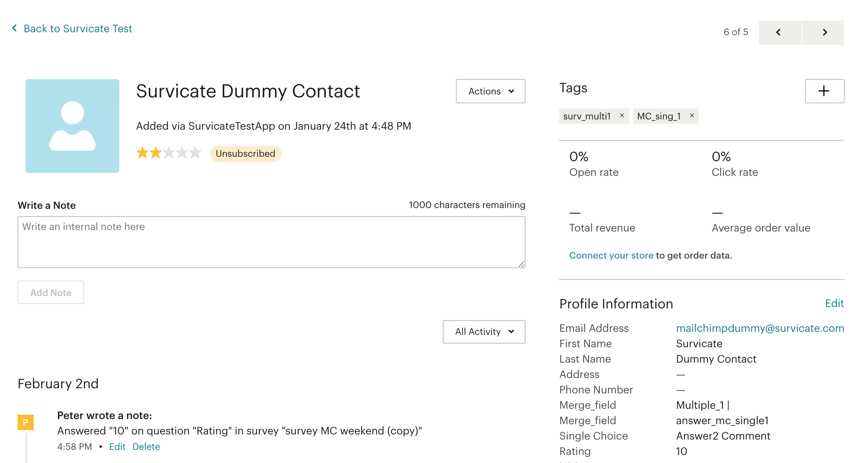The image size is (868, 463).
Task: Set the star rating for contact
Action: pyautogui.click(x=169, y=153)
